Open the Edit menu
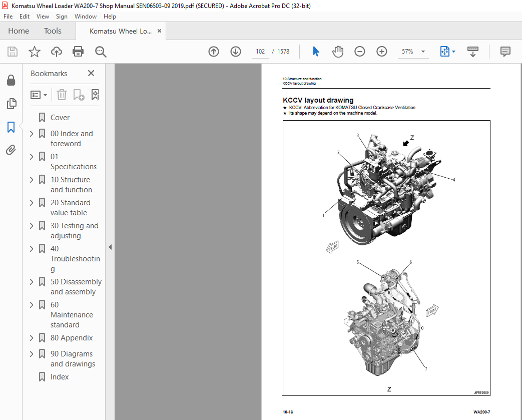 25,17
